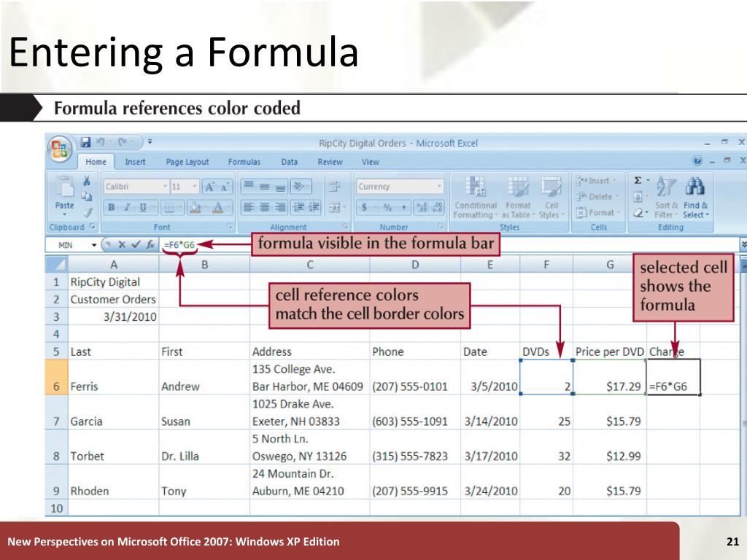This screenshot has width=747, height=560.
Task: Toggle Italic formatting
Action: click(127, 207)
